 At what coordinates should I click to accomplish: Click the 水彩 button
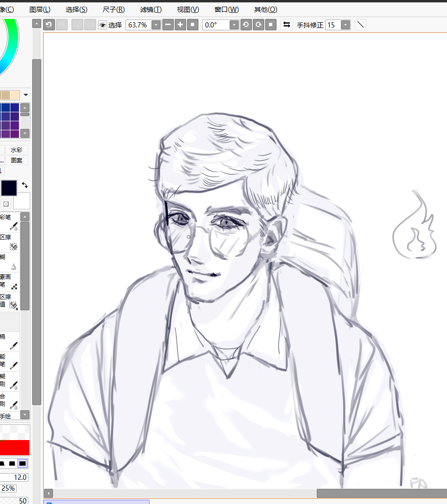17,150
